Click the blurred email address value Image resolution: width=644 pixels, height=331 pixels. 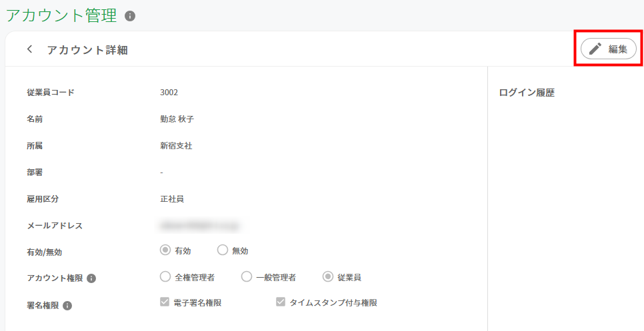[200, 226]
